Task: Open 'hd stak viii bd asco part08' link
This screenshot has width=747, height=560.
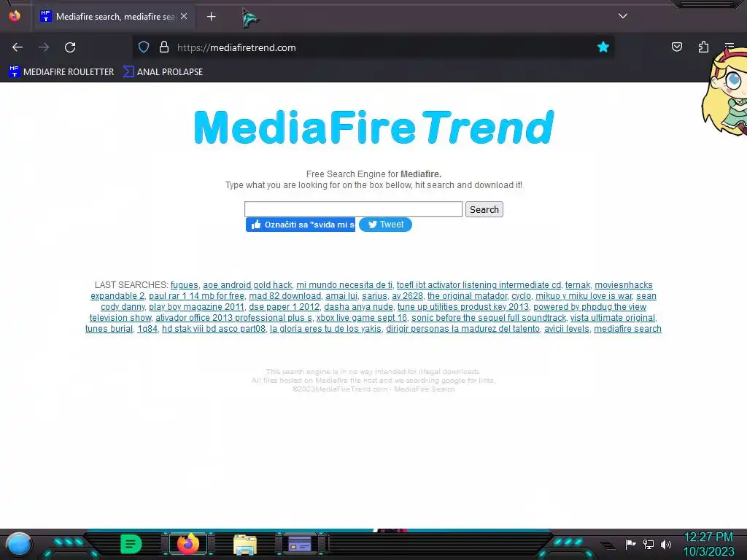Action: 214,329
